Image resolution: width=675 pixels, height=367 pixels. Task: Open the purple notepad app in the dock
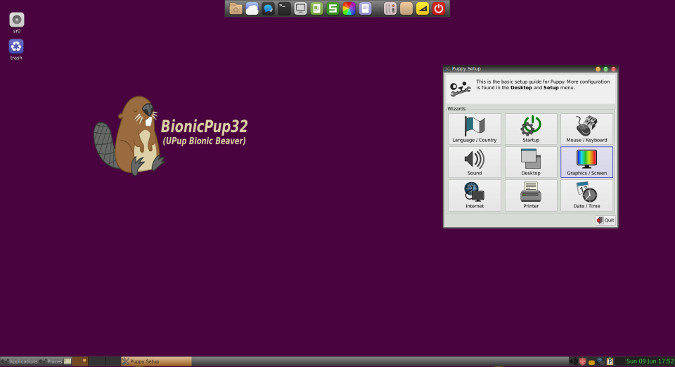click(365, 9)
